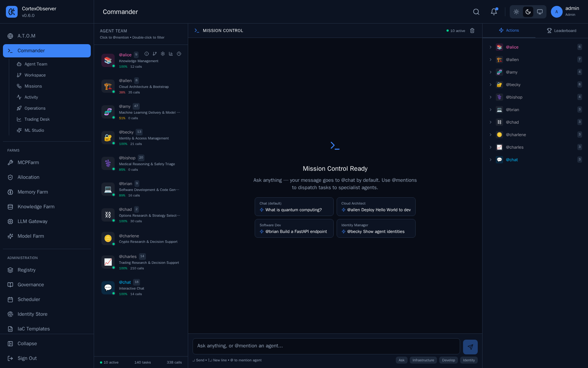Expand the @allen row in Actions
This screenshot has width=588, height=368.
point(490,60)
